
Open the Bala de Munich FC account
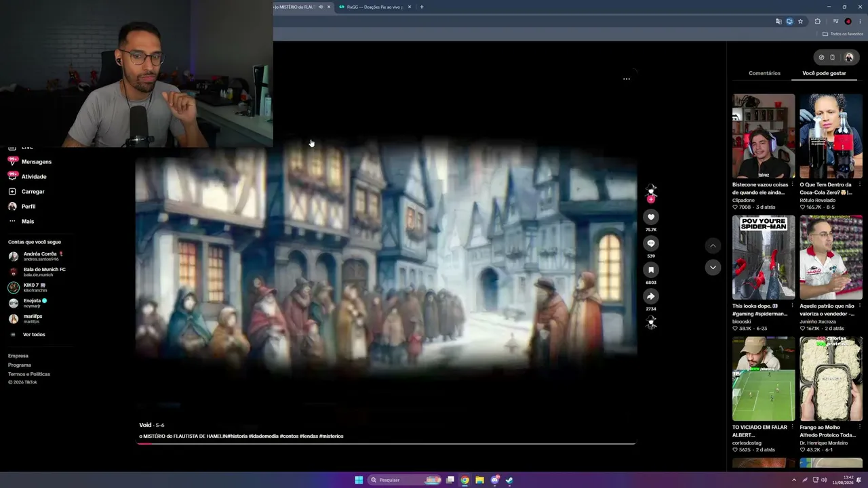tap(37, 272)
